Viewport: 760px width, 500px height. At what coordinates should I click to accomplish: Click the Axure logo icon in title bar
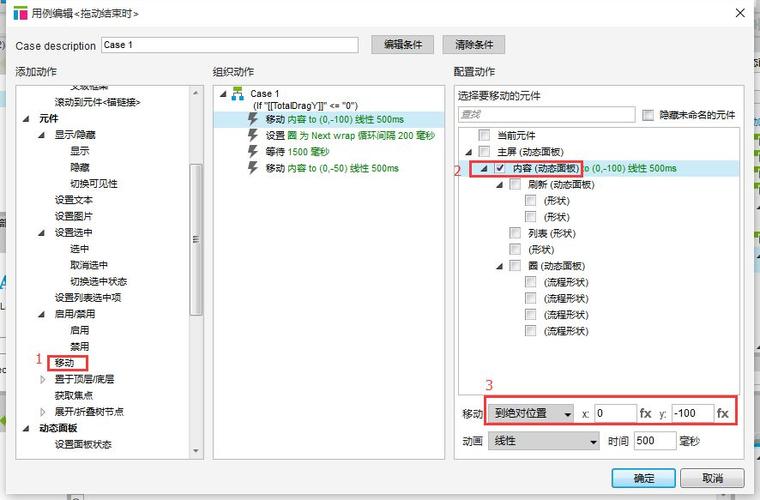point(20,13)
